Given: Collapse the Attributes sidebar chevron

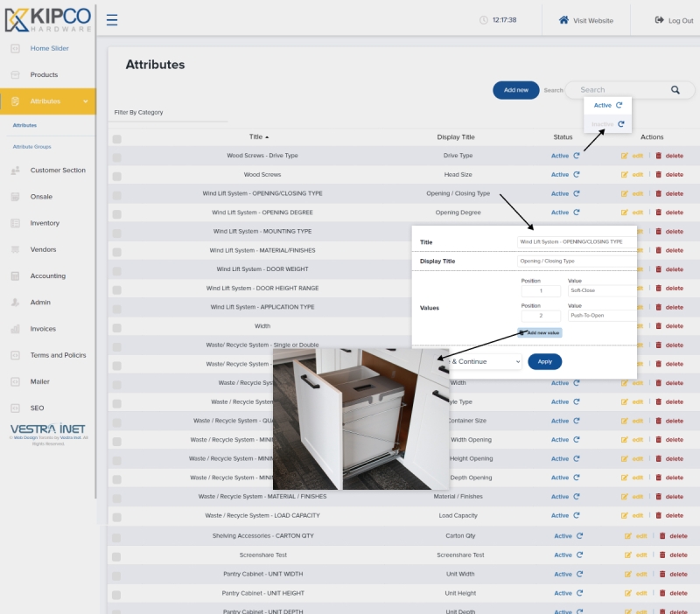Looking at the screenshot, I should coord(85,101).
